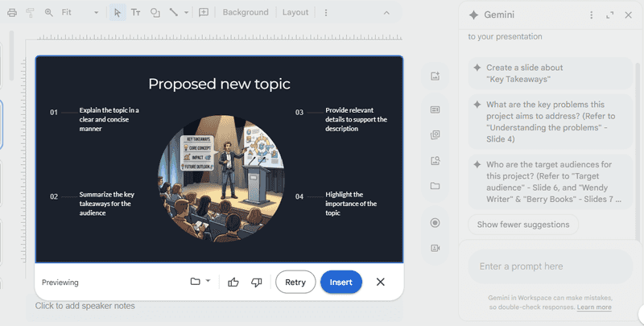Give thumbs down to the generated slide
Image resolution: width=644 pixels, height=326 pixels.
coord(257,283)
